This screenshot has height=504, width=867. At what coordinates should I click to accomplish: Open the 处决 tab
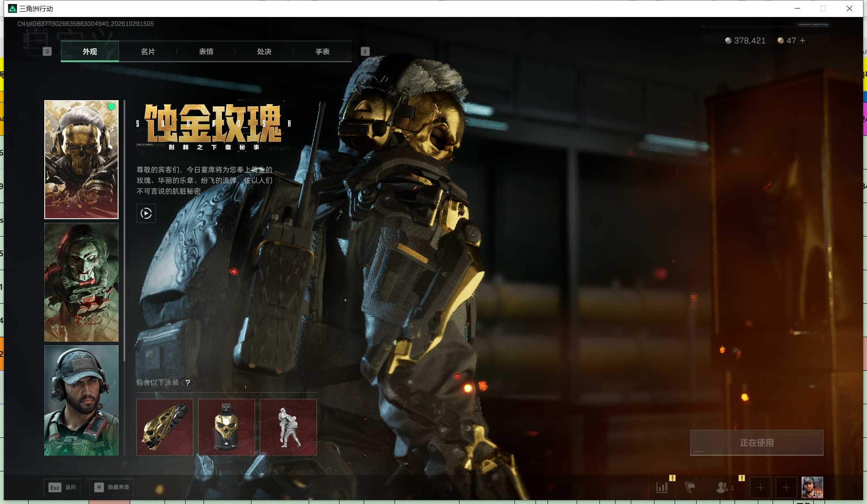[x=264, y=51]
